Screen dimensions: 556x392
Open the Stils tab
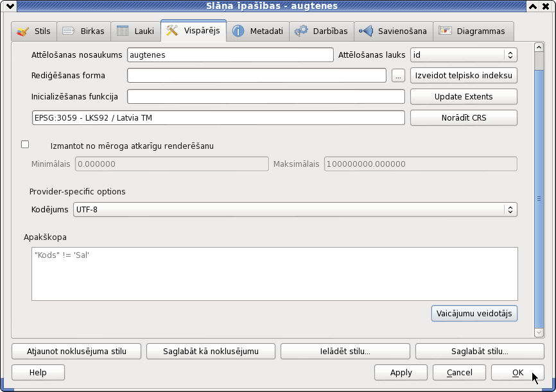34,31
